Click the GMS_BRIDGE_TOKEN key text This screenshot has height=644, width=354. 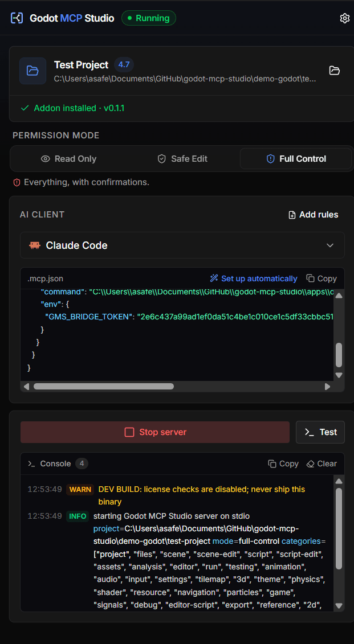pyautogui.click(x=88, y=316)
